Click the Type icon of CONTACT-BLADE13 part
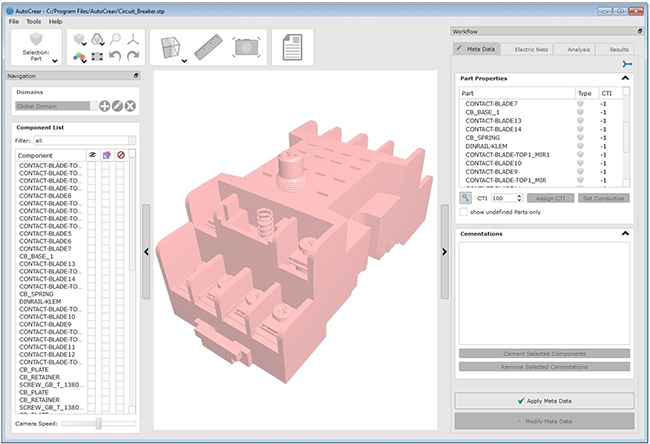Image resolution: width=650 pixels, height=444 pixels. (580, 121)
